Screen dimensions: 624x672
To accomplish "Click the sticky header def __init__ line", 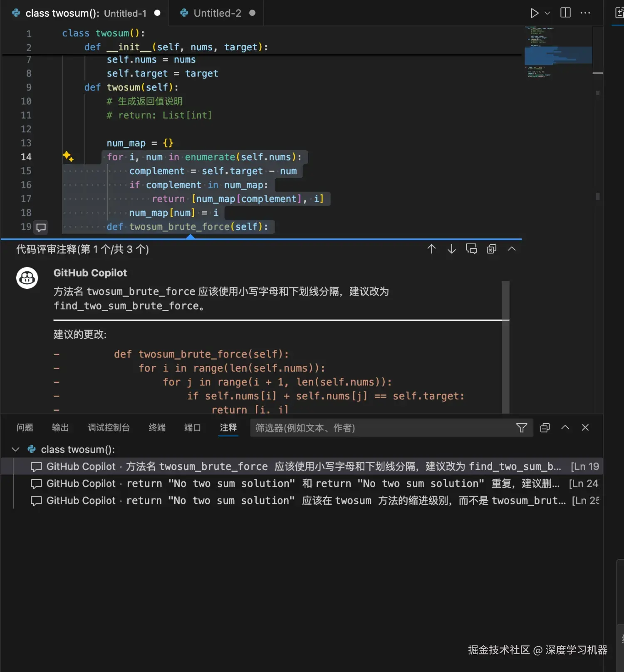I will tap(176, 47).
